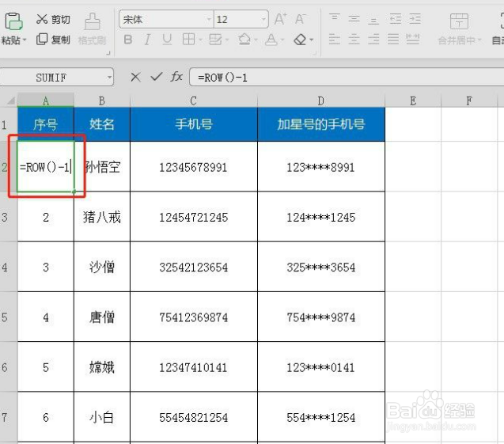Open the fill color dropdown arrow
The image size is (504, 444).
tap(256, 40)
